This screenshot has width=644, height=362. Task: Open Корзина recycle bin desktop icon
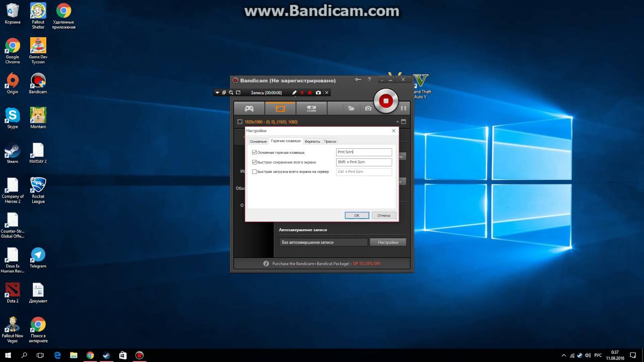point(13,14)
